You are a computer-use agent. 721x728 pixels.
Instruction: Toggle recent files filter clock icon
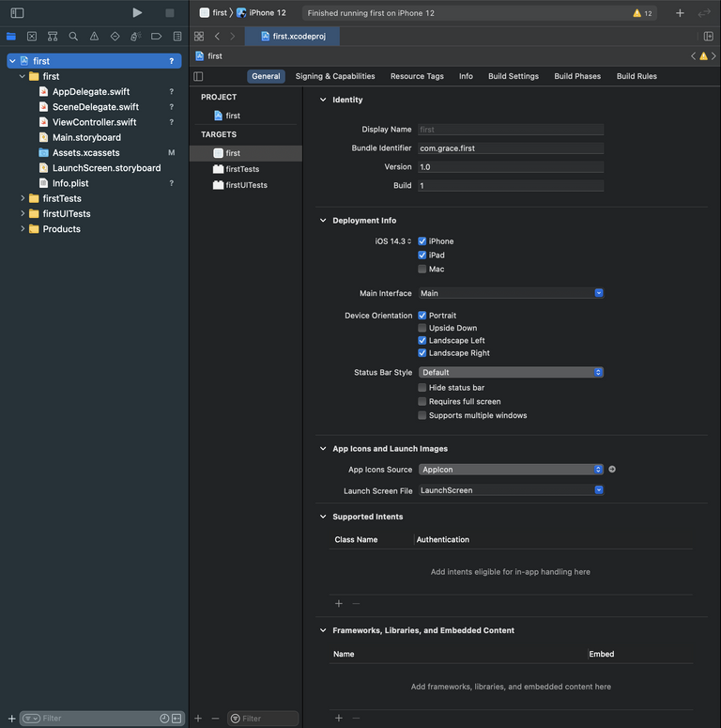(x=164, y=719)
